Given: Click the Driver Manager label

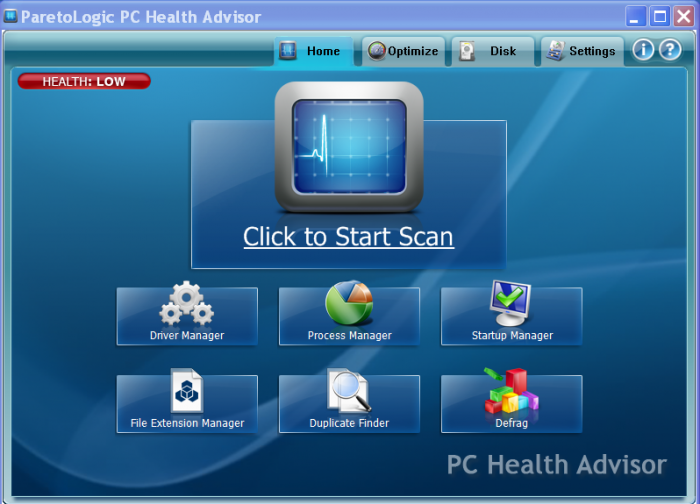Looking at the screenshot, I should [x=187, y=335].
